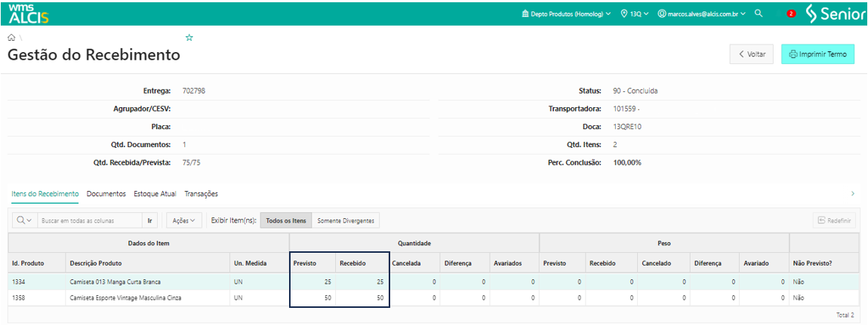Viewport: 868px width, 326px height.
Task: Click Qtd. Recebida/Prevista value 75/75
Action: coord(191,163)
